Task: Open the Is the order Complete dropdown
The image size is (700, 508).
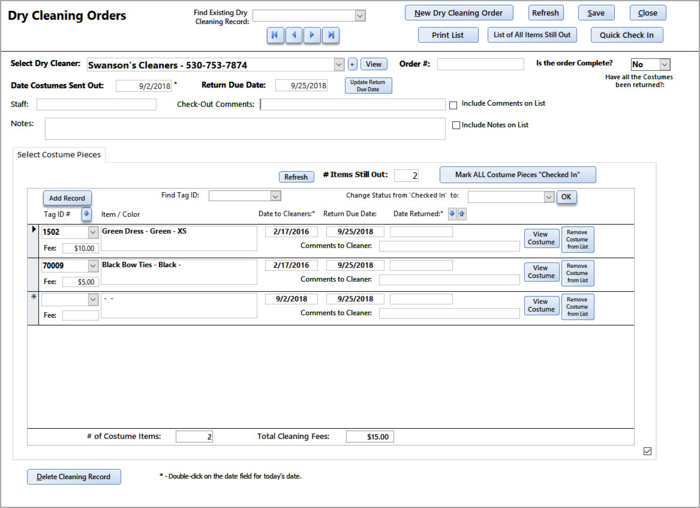Action: [665, 64]
